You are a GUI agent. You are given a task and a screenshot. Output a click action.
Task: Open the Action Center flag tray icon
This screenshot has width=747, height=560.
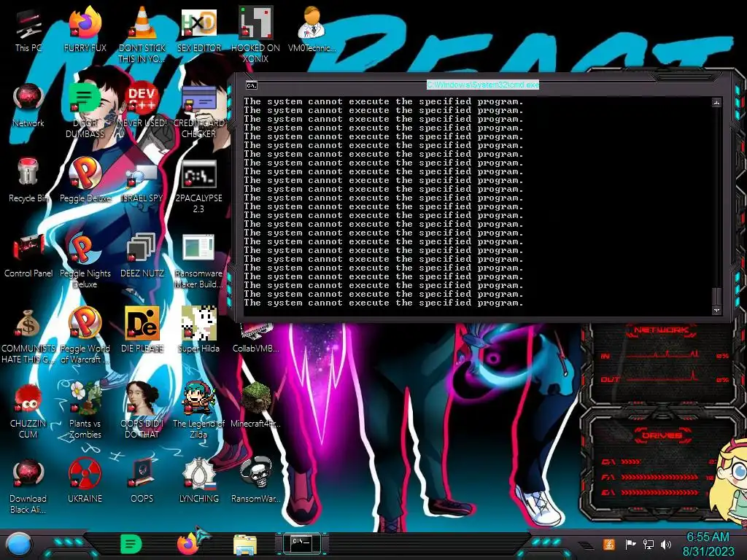pos(630,544)
